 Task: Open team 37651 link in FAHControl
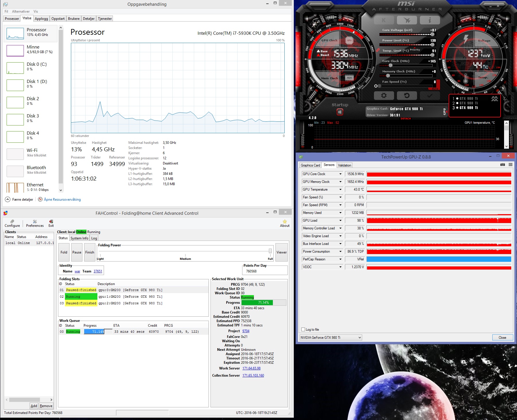click(98, 271)
